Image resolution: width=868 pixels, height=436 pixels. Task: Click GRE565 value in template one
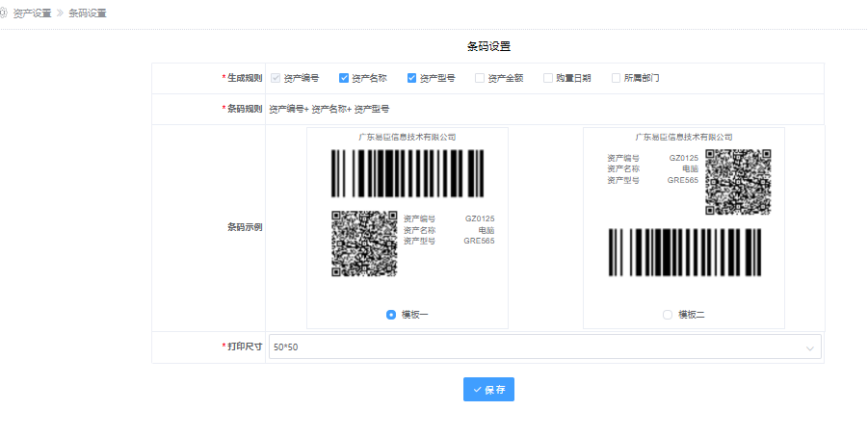click(480, 241)
